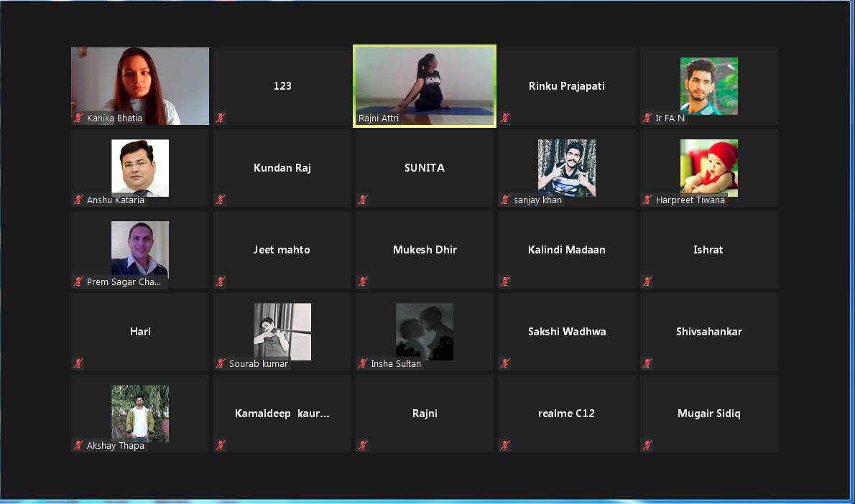The image size is (855, 504).
Task: Click Harpreet Tiwana's baby profile picture
Action: [x=709, y=168]
